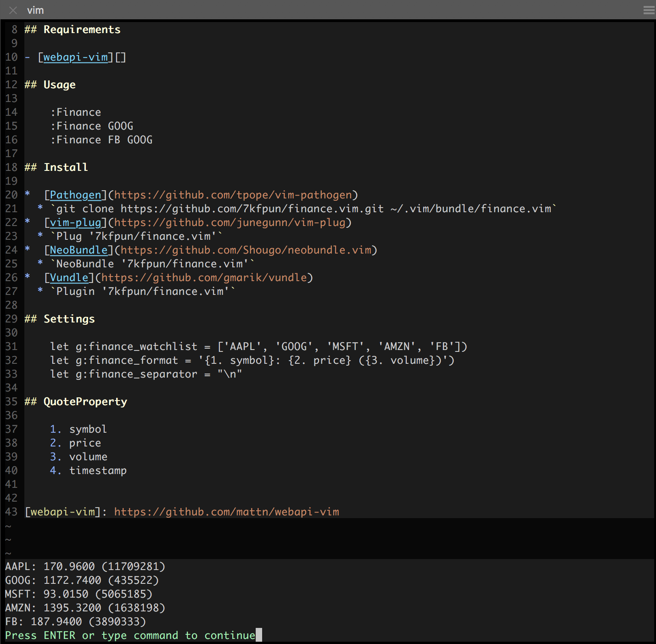Select the vim tab title
Viewport: 656px width, 644px height.
coord(35,10)
